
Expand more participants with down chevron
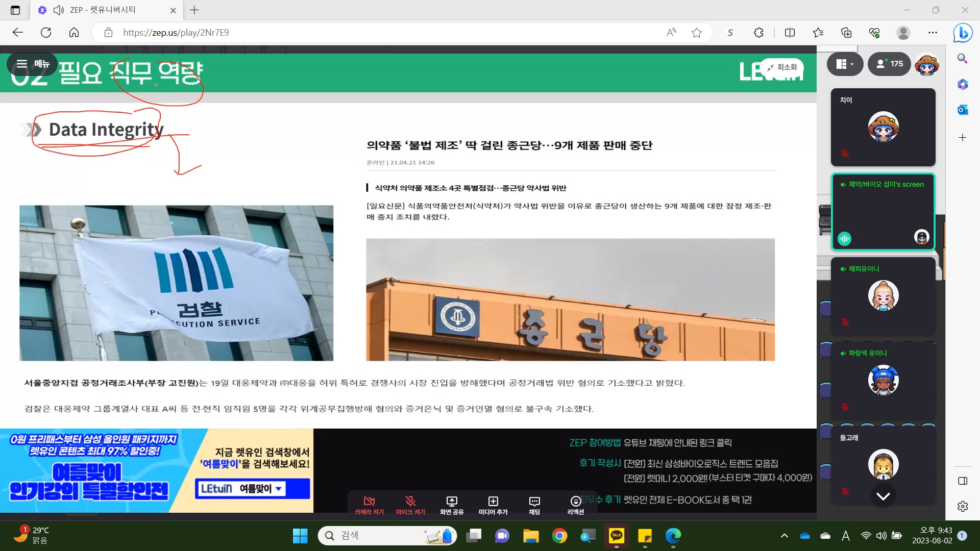point(883,496)
